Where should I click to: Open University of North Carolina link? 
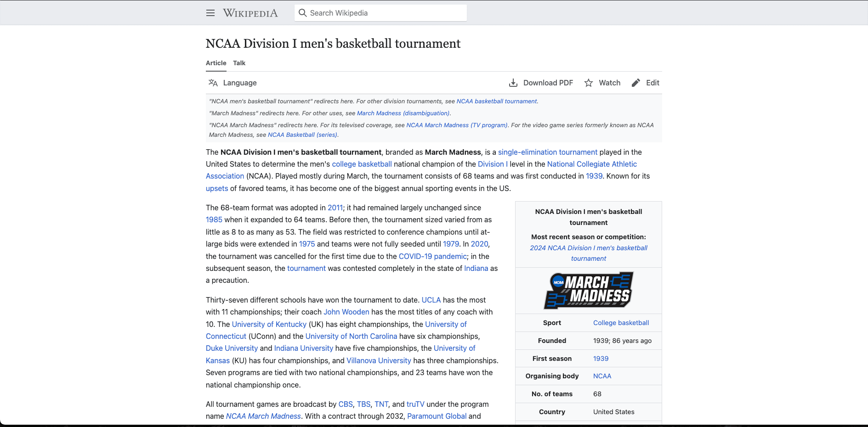coord(351,336)
